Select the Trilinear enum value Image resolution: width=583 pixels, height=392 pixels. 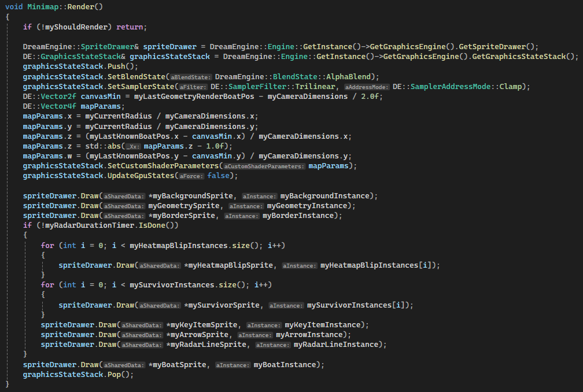point(315,87)
